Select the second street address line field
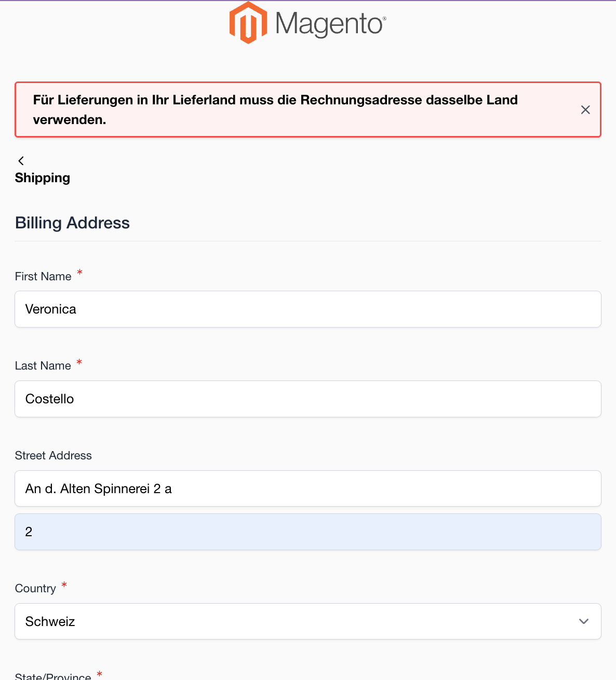 tap(308, 532)
